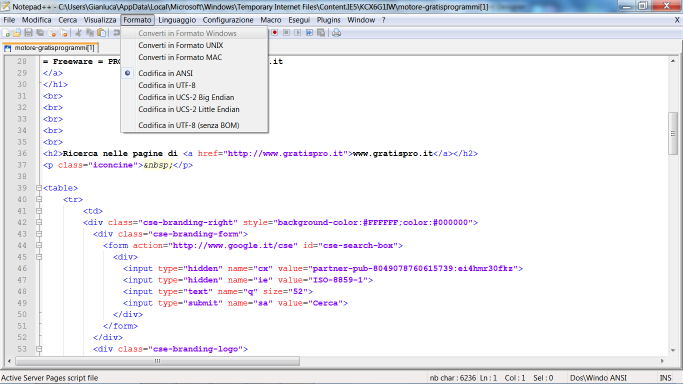Click the vertical scrollbar thumb
The height and width of the screenshot is (384, 683).
point(673,133)
